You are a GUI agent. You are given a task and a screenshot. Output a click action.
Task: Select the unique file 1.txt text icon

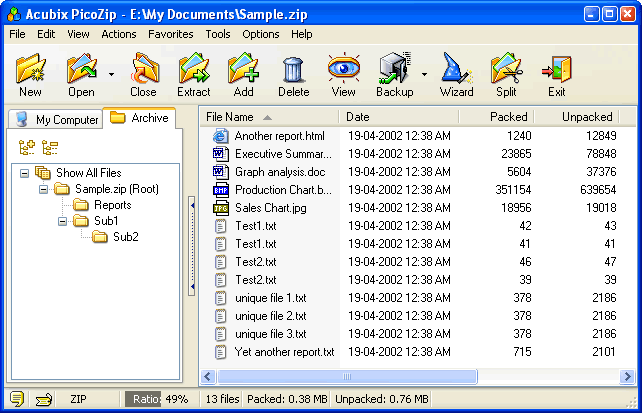(221, 298)
